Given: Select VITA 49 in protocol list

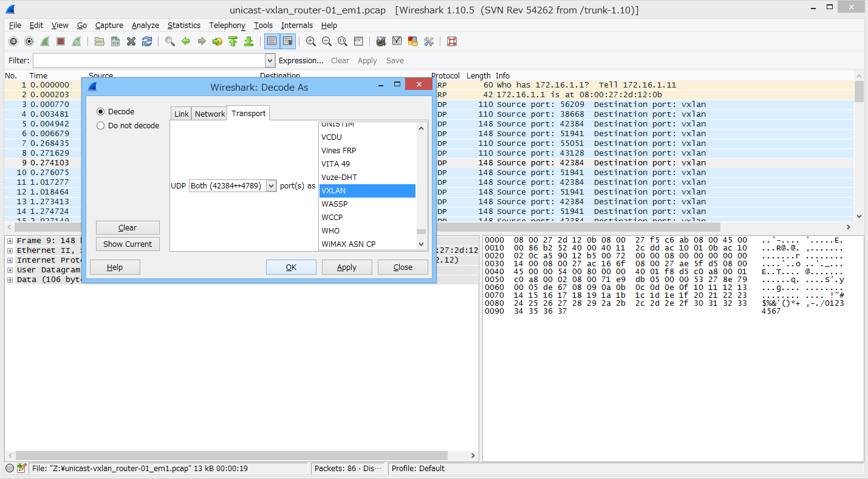Looking at the screenshot, I should pos(367,164).
